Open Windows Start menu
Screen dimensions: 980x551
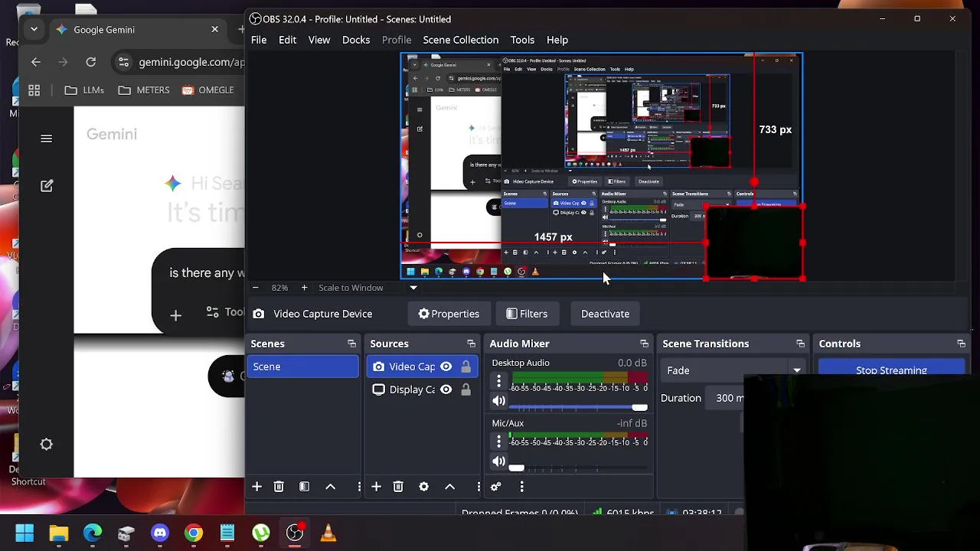tap(24, 533)
